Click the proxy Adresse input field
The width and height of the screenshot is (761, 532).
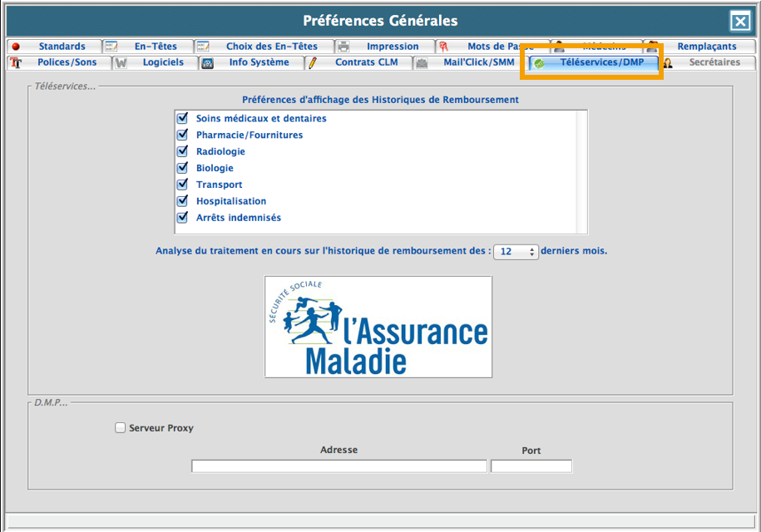pyautogui.click(x=339, y=466)
